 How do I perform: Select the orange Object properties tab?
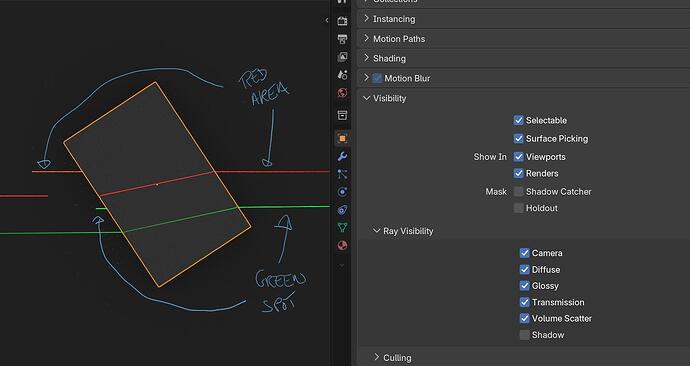click(342, 139)
